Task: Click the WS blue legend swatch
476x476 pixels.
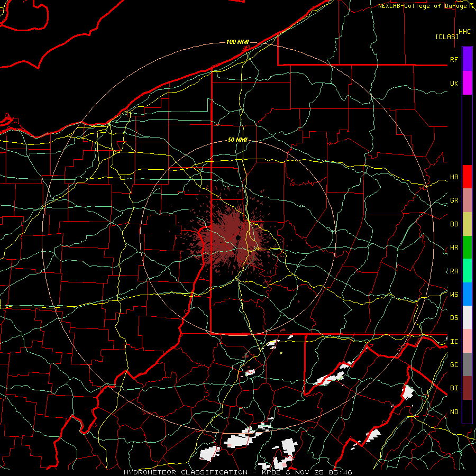Action: point(467,294)
